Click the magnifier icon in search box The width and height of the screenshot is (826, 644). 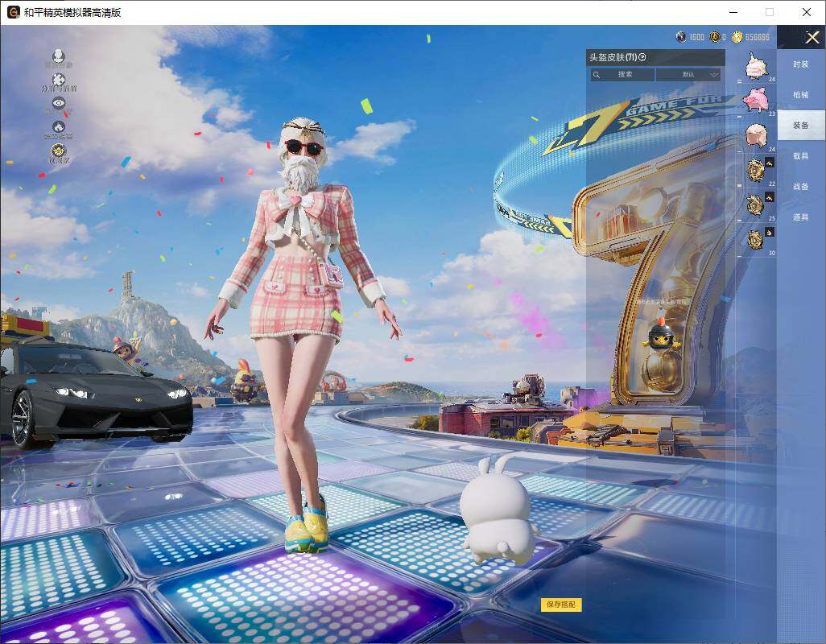pos(597,75)
